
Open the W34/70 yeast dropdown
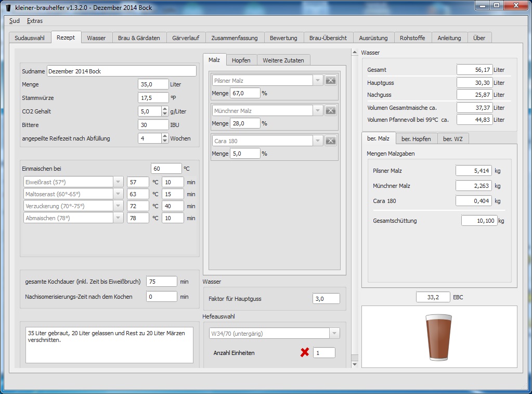pos(334,334)
